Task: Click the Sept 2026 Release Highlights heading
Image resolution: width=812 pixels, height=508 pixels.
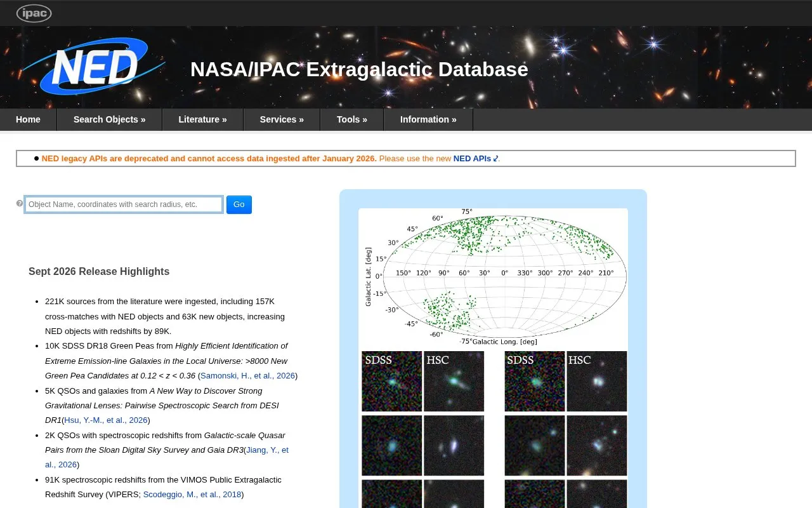Action: click(99, 272)
